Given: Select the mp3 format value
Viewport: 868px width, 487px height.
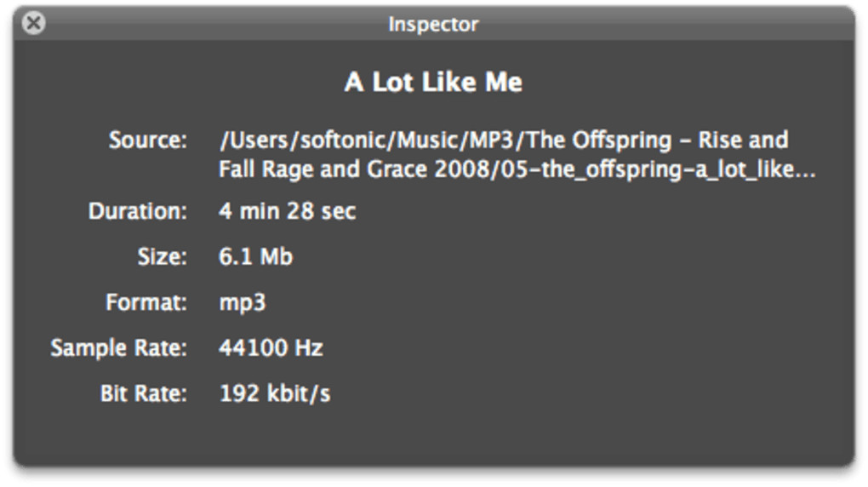Looking at the screenshot, I should tap(243, 303).
